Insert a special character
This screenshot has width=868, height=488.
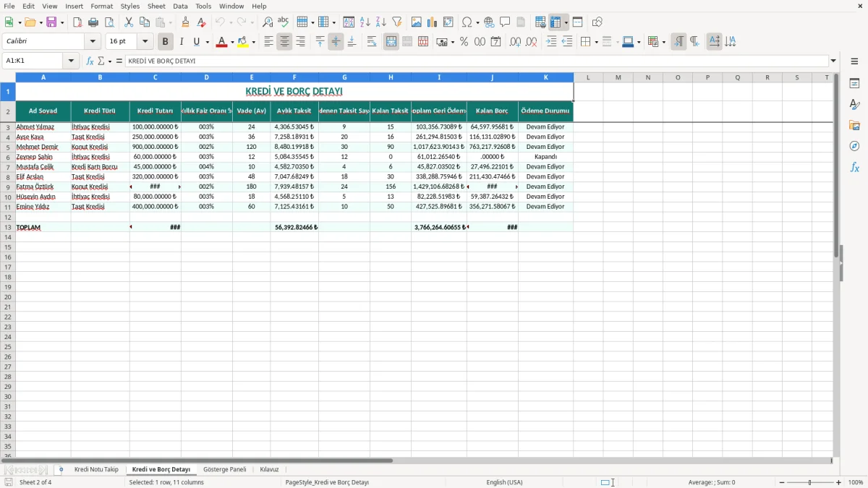467,22
